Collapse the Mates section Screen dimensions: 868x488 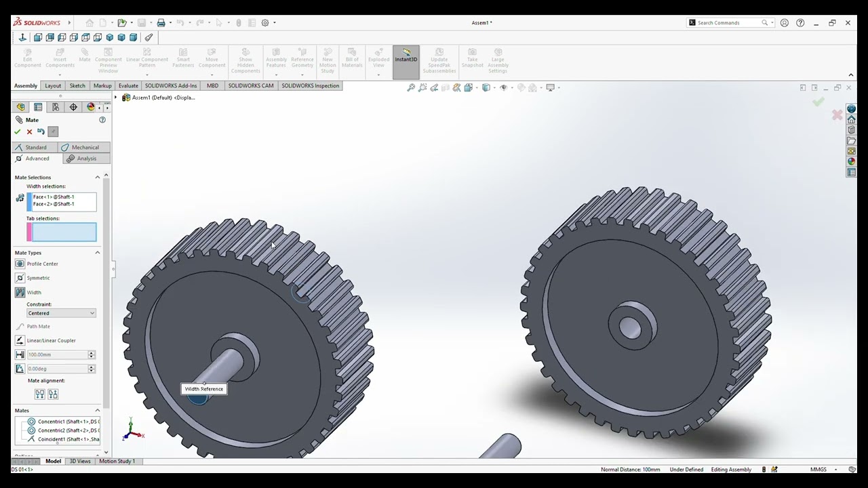(97, 410)
